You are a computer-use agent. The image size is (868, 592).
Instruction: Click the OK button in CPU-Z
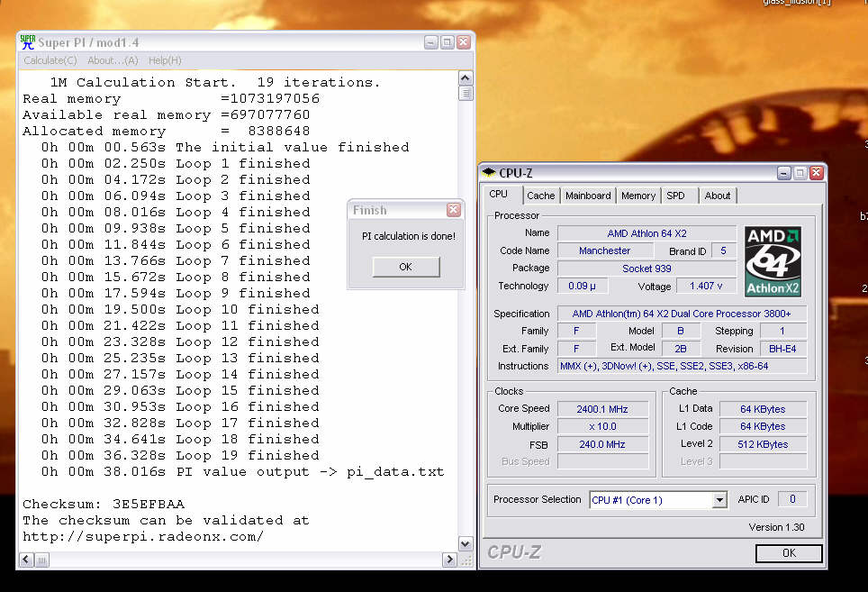(x=789, y=552)
